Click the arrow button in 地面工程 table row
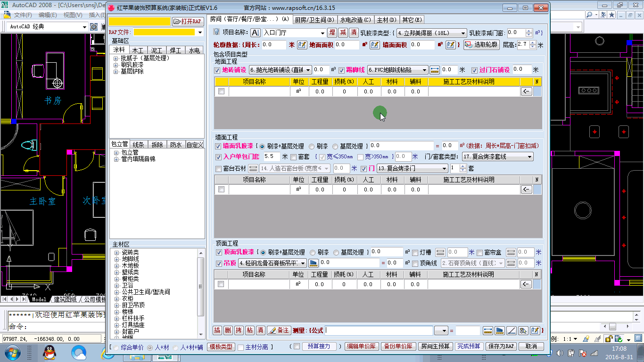Viewport: 644px width, 362px height. click(x=526, y=91)
